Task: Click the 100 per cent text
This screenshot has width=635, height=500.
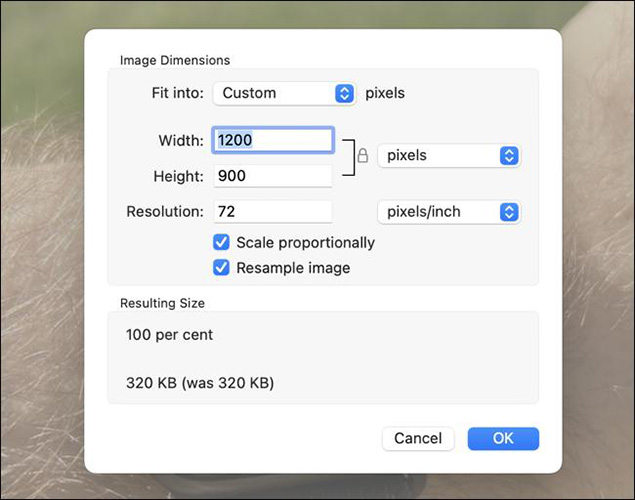Action: (x=169, y=335)
